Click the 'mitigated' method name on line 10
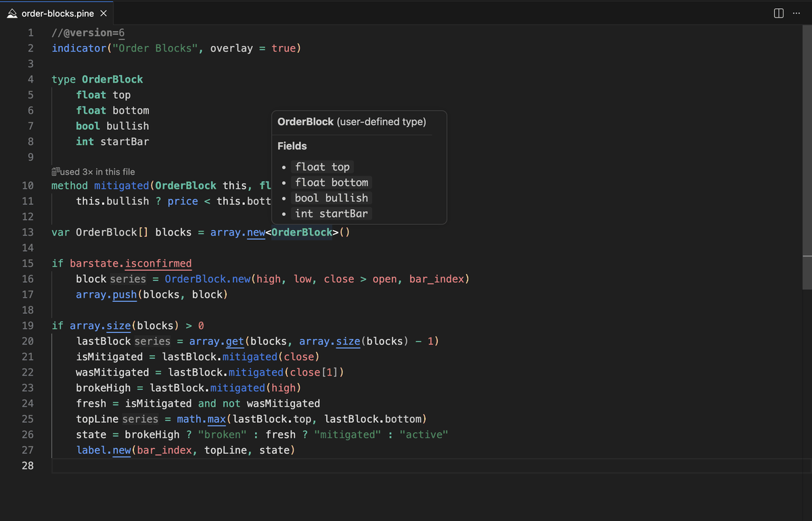Viewport: 812px width, 521px height. point(122,186)
